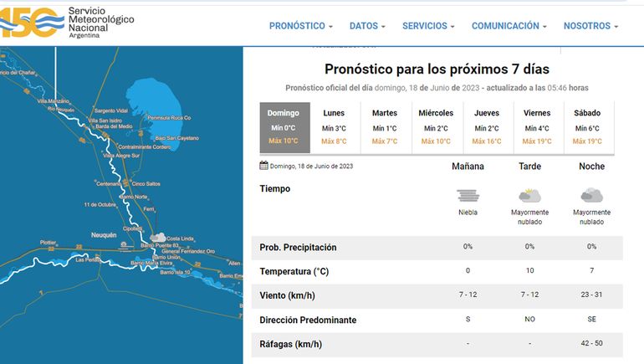The height and width of the screenshot is (364, 644).
Task: Select the Domingo forecast tab
Action: 284,127
